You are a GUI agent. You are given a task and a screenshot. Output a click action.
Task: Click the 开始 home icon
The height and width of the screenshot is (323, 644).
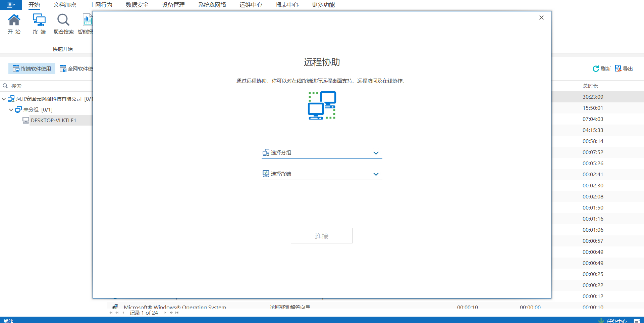click(x=14, y=20)
